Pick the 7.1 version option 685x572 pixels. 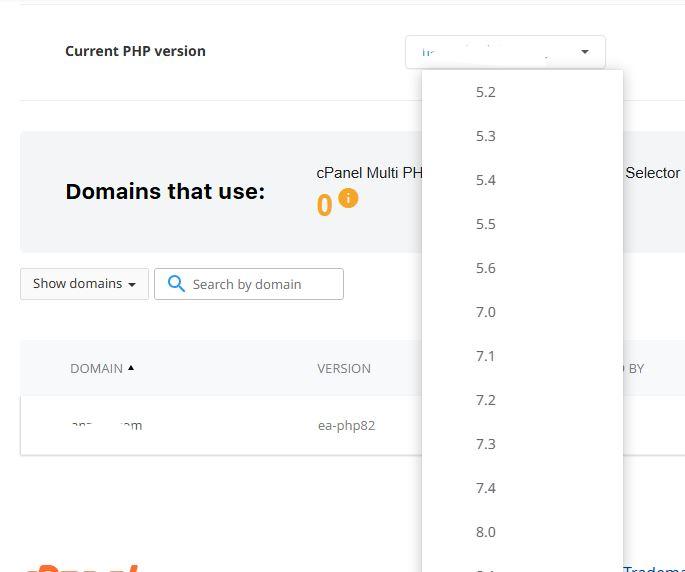486,356
